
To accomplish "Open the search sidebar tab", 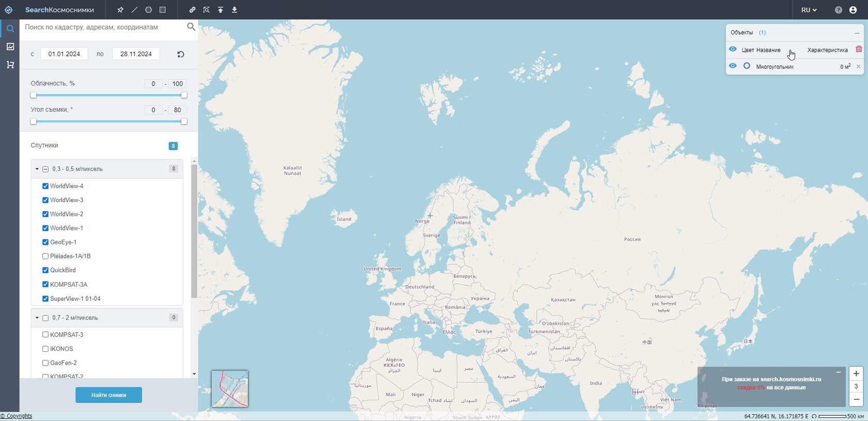I will [x=10, y=28].
